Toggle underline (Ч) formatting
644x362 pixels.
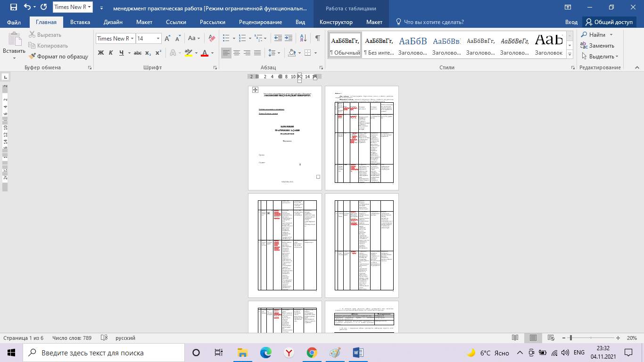click(121, 53)
